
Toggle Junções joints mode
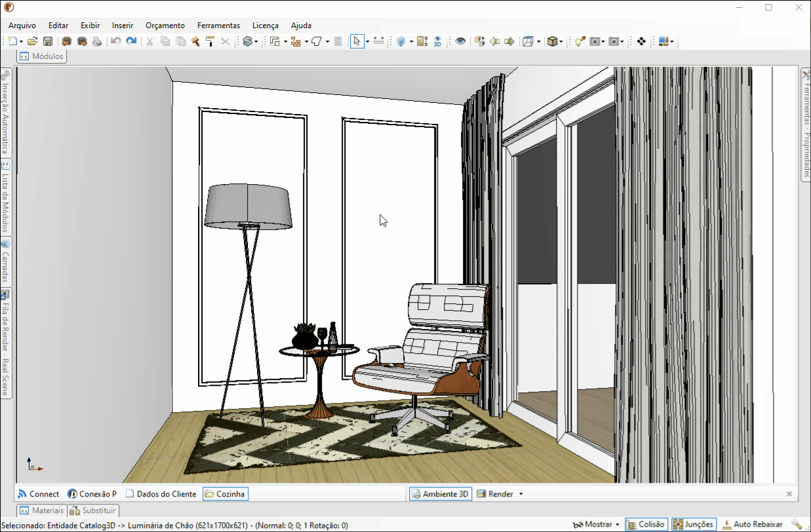pyautogui.click(x=694, y=524)
